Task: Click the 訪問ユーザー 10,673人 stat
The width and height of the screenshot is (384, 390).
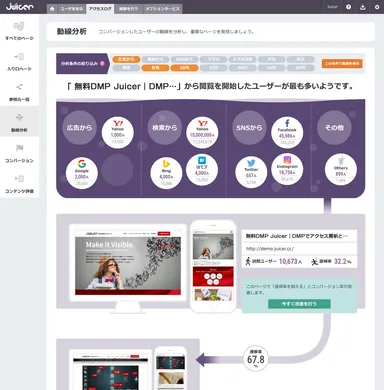Action: click(273, 261)
